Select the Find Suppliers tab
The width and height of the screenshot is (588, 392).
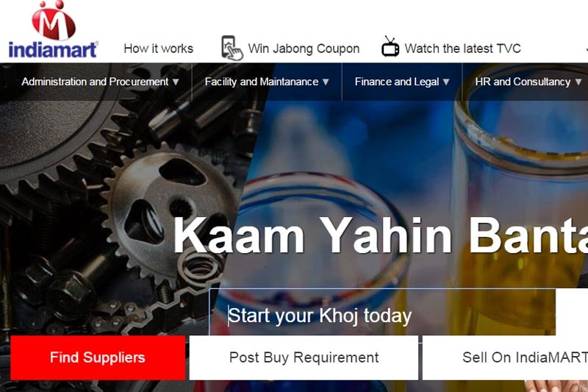point(98,357)
